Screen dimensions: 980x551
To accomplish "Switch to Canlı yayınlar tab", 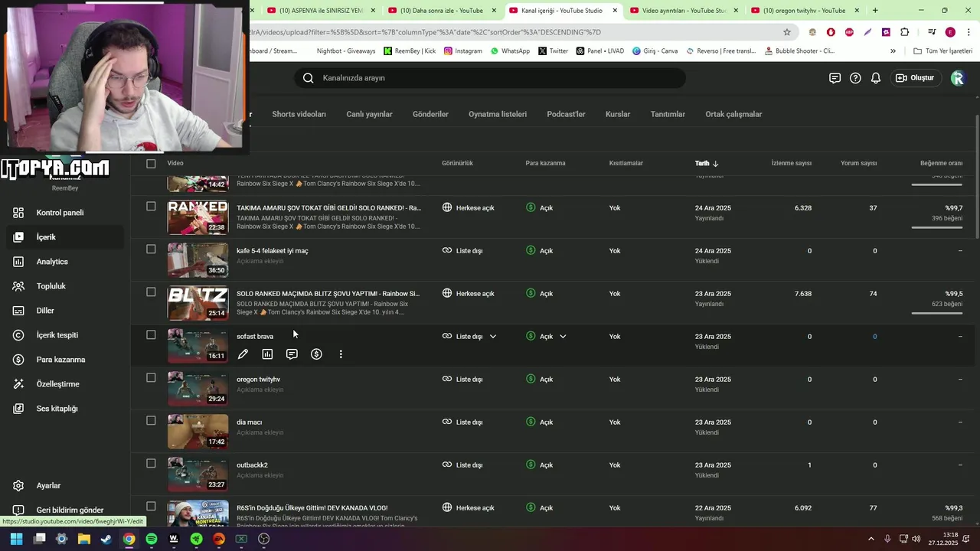I will pos(369,114).
